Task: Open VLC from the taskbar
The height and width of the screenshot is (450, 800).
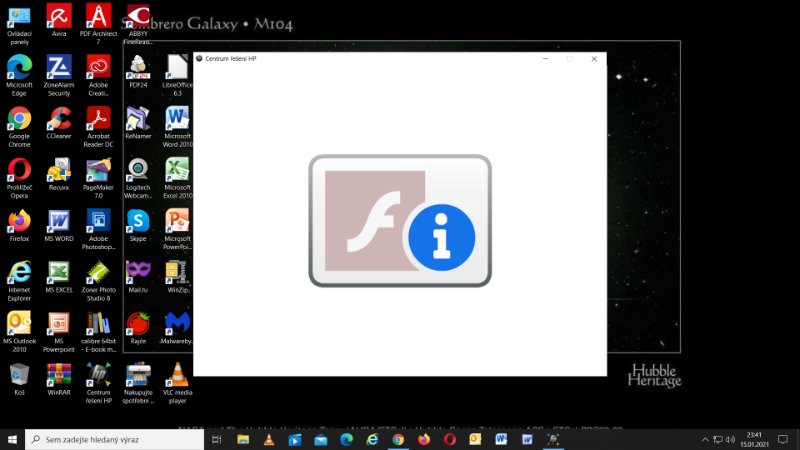Action: (269, 439)
